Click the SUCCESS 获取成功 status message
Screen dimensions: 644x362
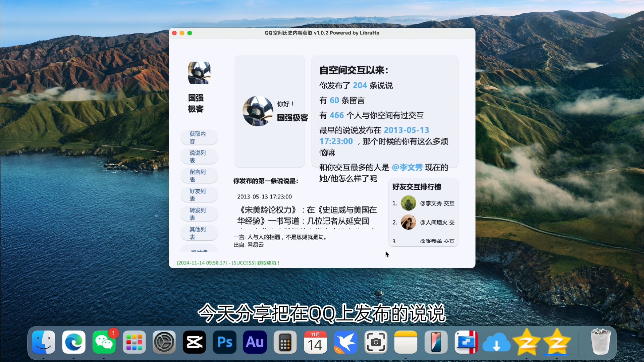(x=228, y=263)
